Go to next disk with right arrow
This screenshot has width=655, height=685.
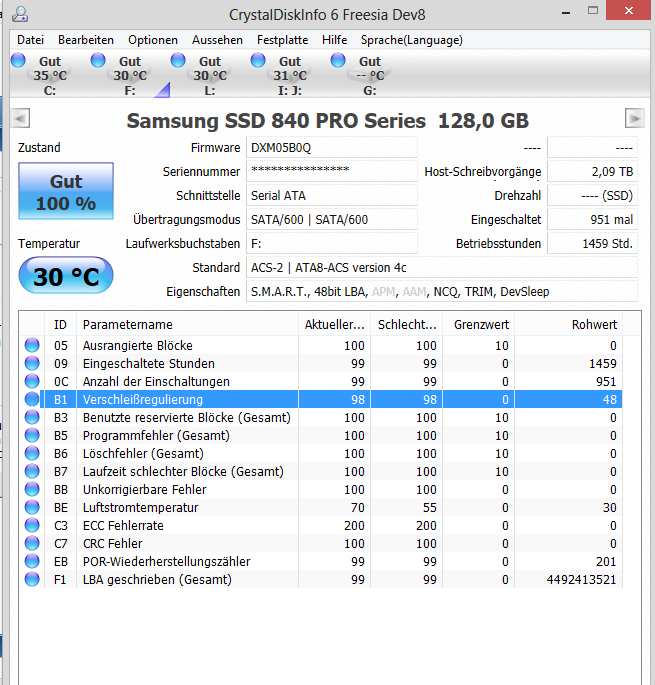point(634,118)
